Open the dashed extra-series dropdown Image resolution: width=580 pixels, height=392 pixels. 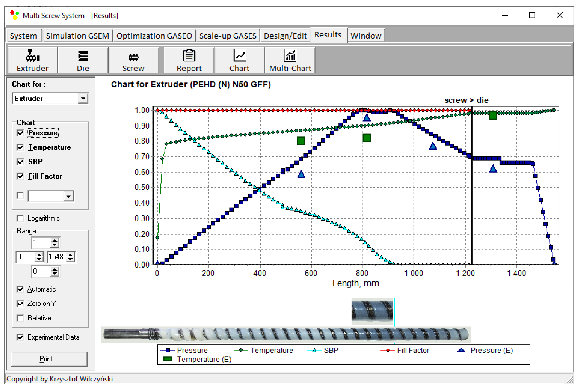pos(68,196)
